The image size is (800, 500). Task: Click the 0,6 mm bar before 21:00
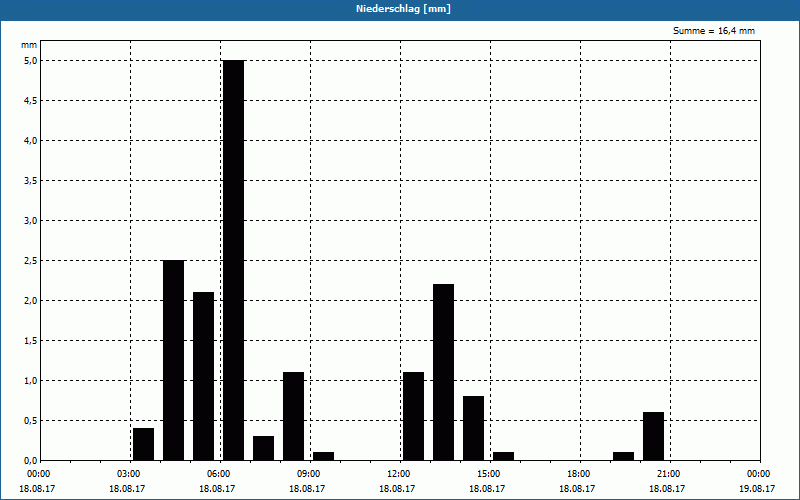click(x=654, y=436)
